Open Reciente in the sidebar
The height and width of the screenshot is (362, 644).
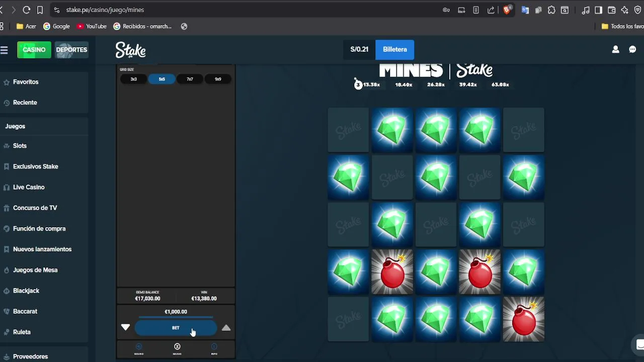[x=25, y=103]
